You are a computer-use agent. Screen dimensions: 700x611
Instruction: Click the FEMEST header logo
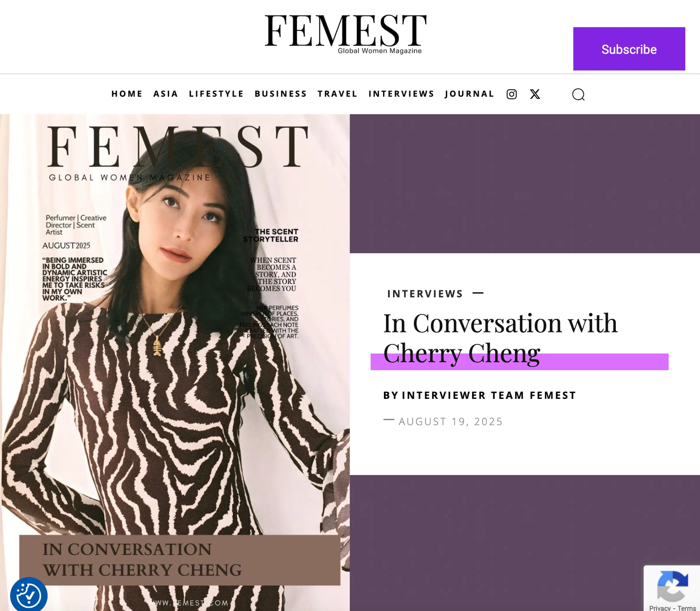click(345, 34)
